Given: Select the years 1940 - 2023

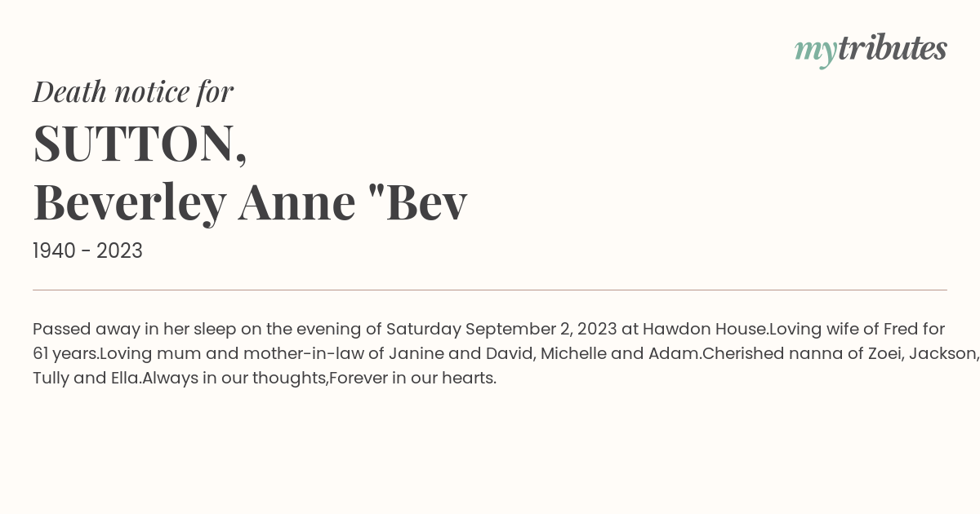Looking at the screenshot, I should click(x=87, y=250).
